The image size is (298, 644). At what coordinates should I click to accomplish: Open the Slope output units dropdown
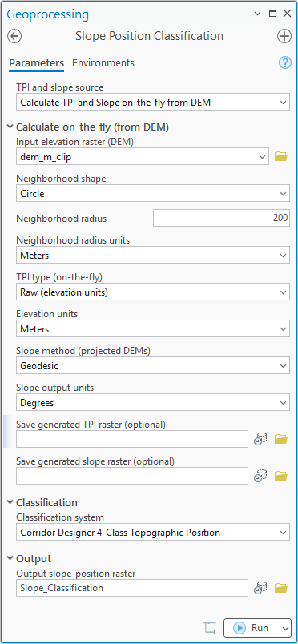pos(153,403)
